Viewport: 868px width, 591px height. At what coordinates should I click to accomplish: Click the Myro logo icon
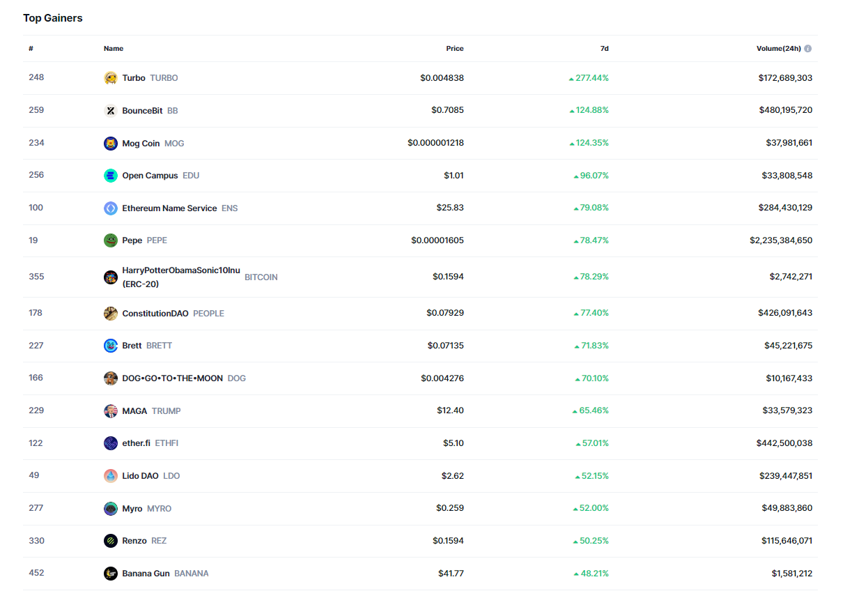110,509
